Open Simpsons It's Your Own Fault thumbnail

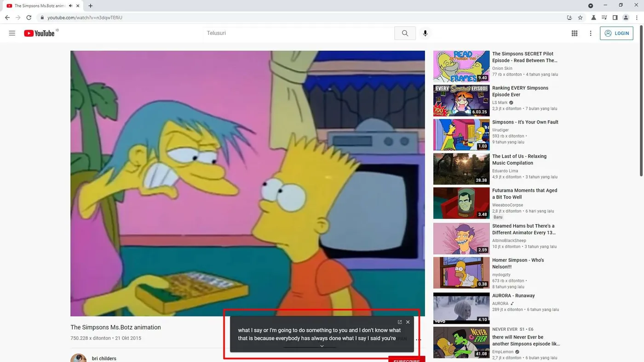(x=461, y=135)
